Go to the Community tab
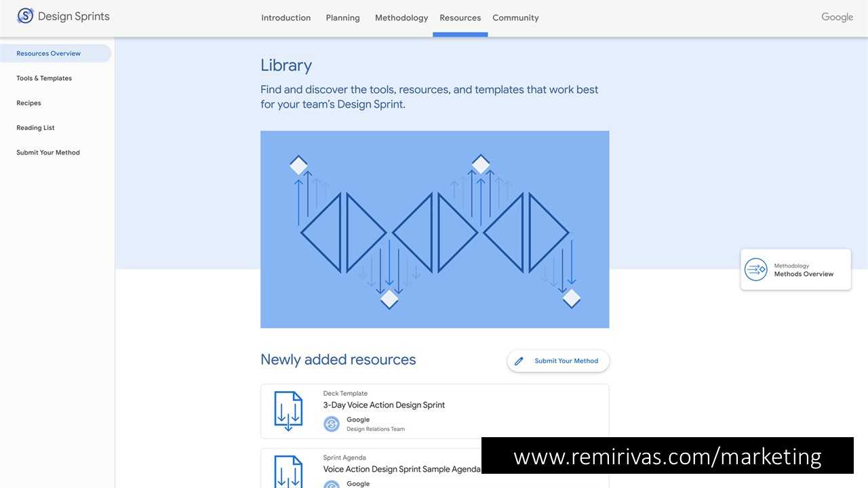Screen dimensions: 868x488 [515, 18]
